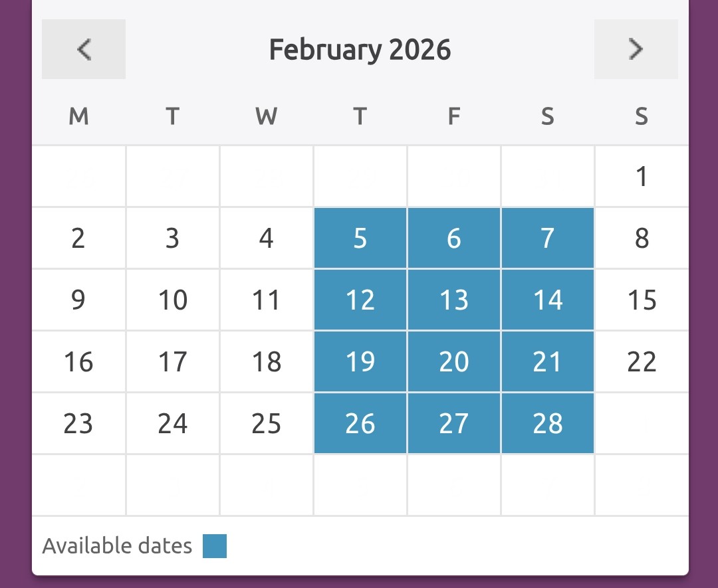Click unavailable date February 1
The image size is (718, 588).
642,177
